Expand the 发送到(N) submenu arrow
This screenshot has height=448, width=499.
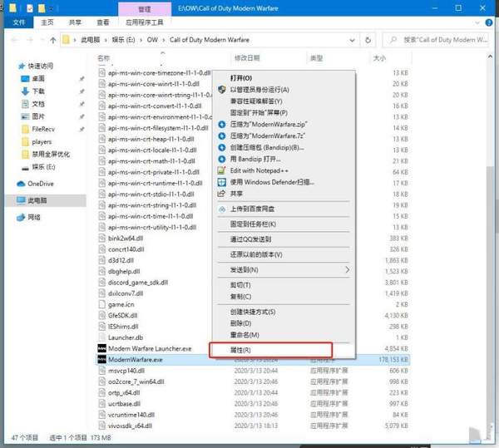pyautogui.click(x=347, y=269)
